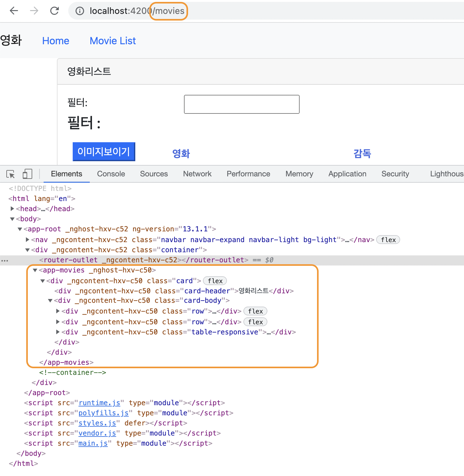
Task: Open the Network tab
Action: (x=197, y=174)
